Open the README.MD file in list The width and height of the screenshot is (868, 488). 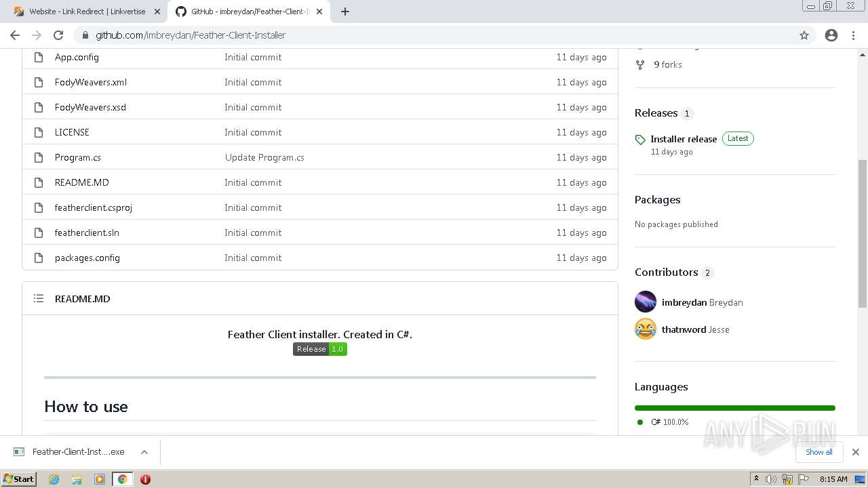(x=82, y=182)
